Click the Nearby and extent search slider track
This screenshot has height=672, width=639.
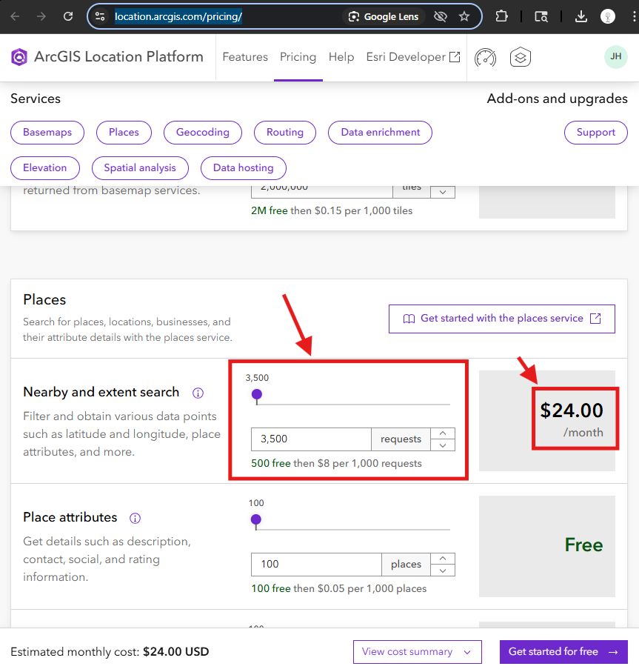click(353, 404)
